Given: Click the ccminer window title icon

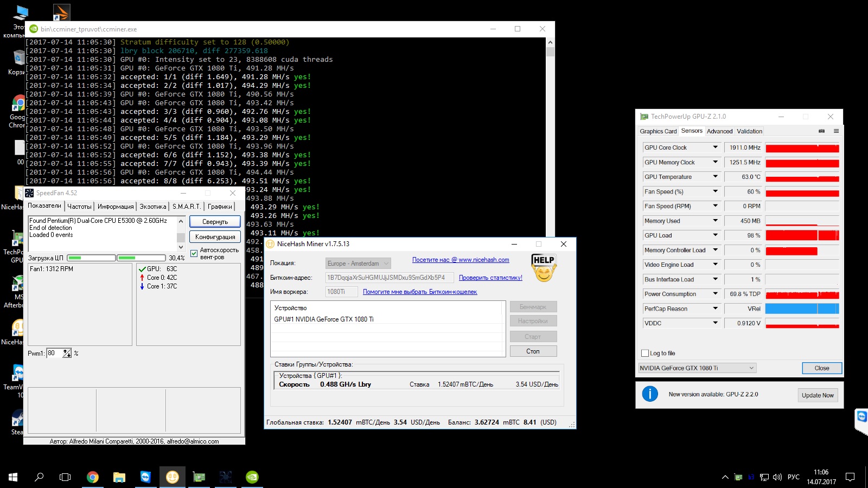Looking at the screenshot, I should (x=34, y=29).
